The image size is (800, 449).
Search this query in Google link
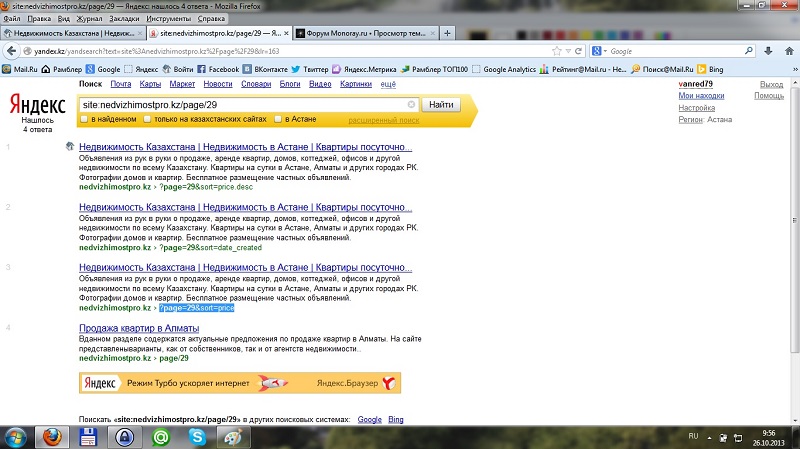(369, 419)
